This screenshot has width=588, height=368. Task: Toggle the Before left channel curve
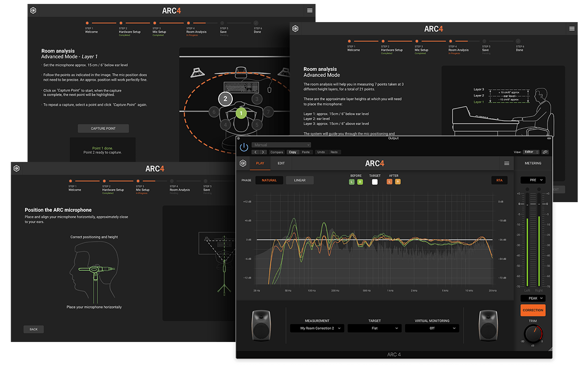pos(351,182)
